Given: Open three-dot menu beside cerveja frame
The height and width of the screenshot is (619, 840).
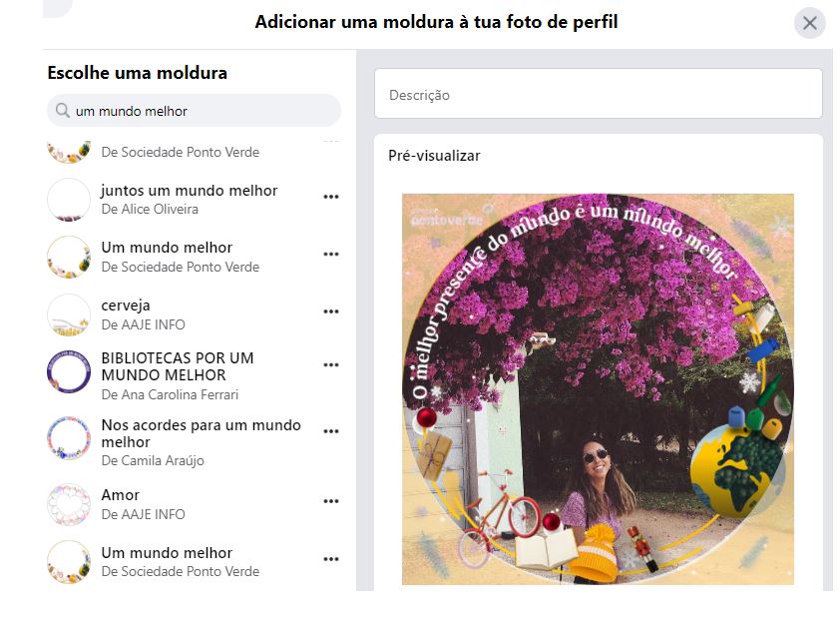Looking at the screenshot, I should click(331, 311).
